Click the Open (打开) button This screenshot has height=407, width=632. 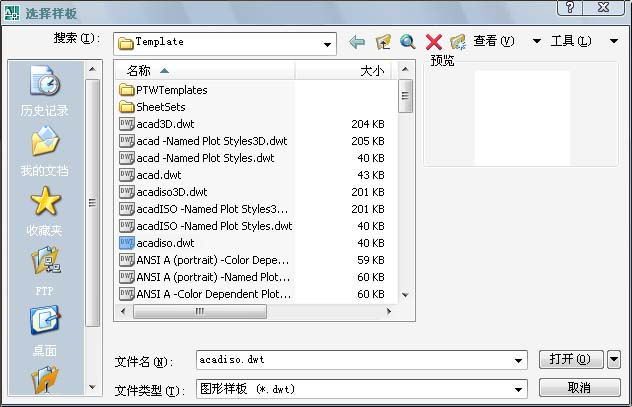[x=571, y=359]
